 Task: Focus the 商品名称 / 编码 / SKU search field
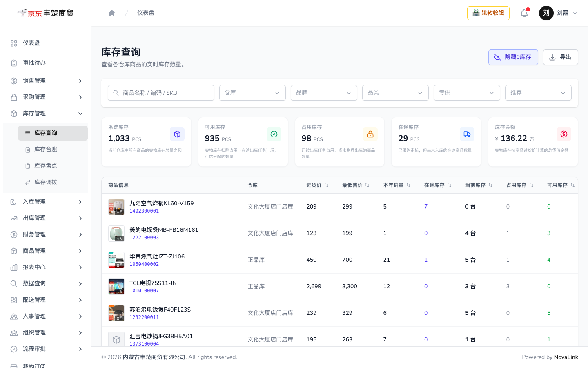[x=161, y=93]
